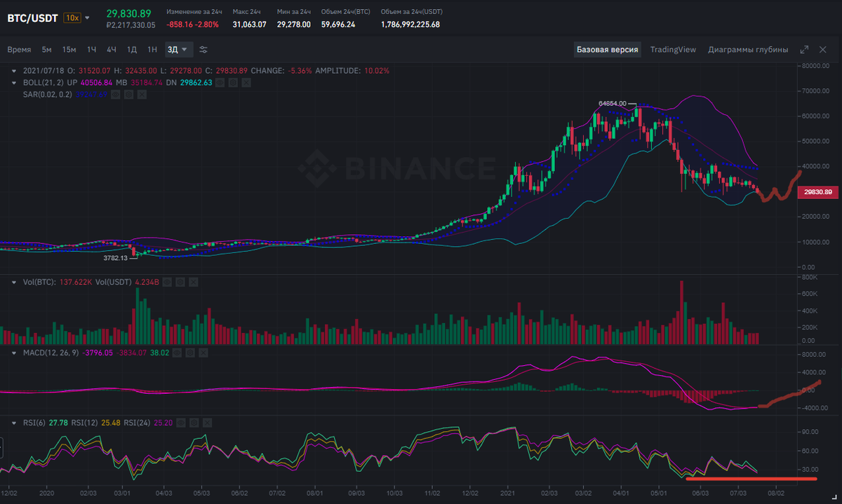Remove the BOLL indicator with its X

(246, 83)
